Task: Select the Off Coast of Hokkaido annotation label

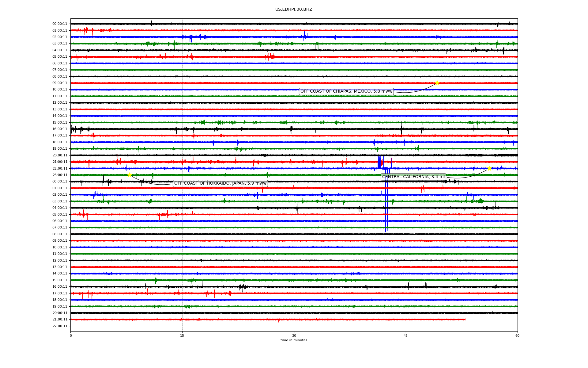Action: tap(220, 183)
